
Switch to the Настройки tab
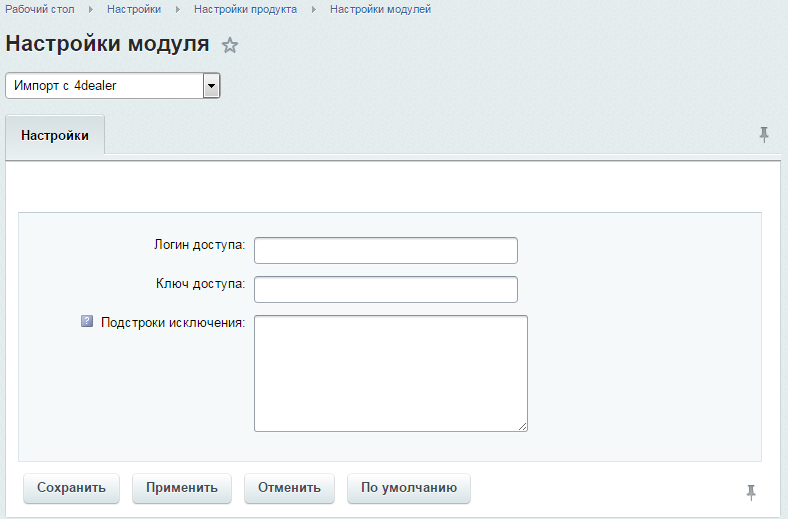point(55,136)
